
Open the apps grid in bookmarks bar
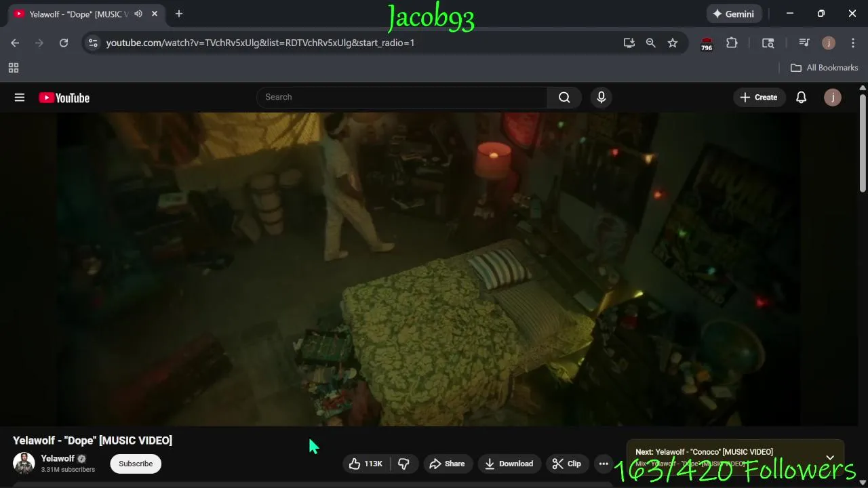point(14,68)
